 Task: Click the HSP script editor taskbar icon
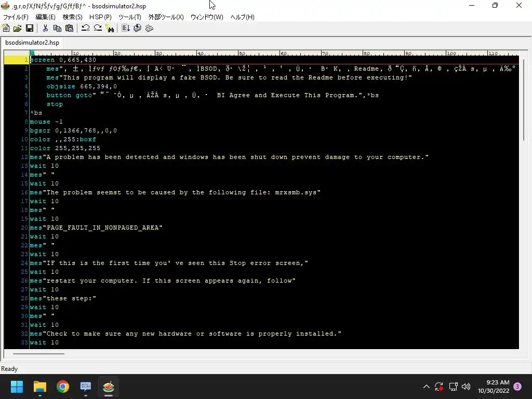click(109, 387)
